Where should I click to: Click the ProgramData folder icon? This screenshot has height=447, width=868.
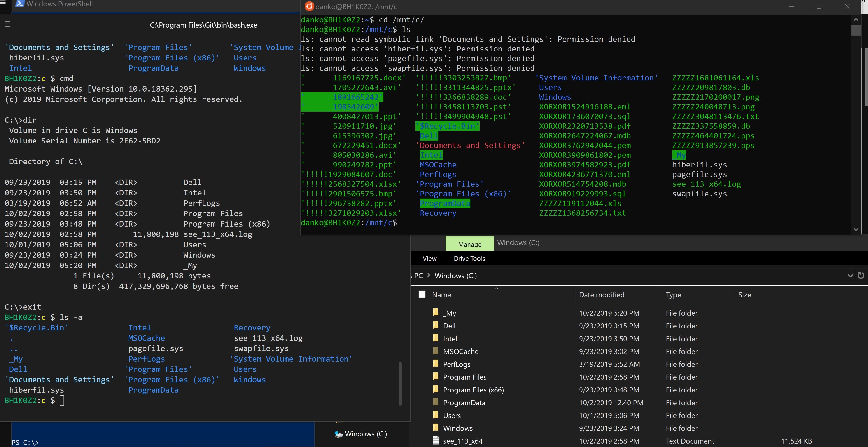pos(436,402)
